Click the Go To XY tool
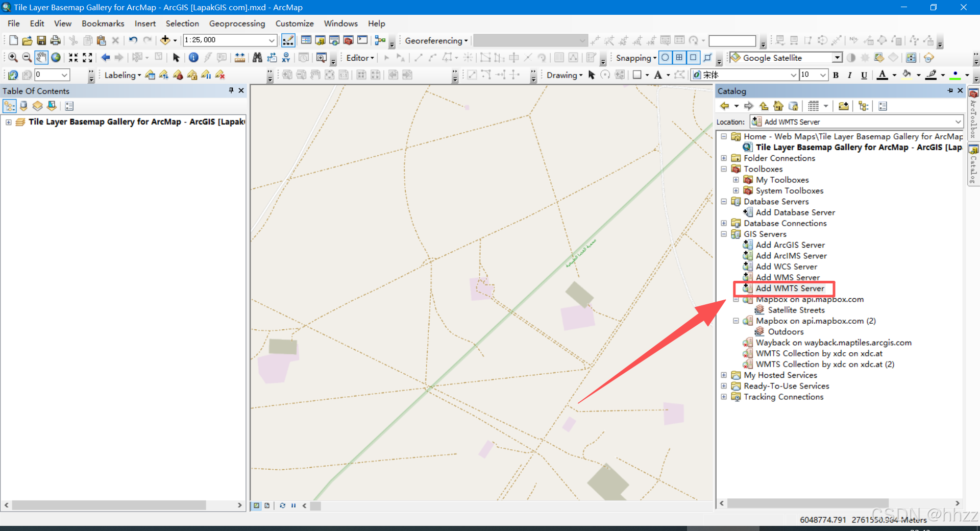Image resolution: width=980 pixels, height=531 pixels. click(x=286, y=57)
